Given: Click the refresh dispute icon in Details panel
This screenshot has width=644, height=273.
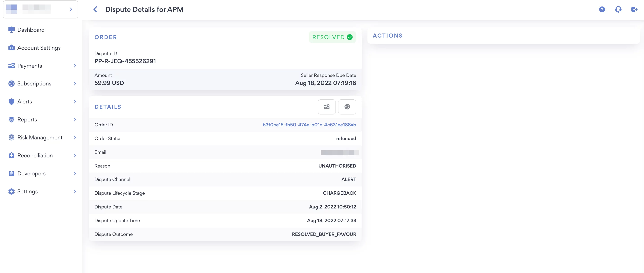Looking at the screenshot, I should [x=347, y=107].
